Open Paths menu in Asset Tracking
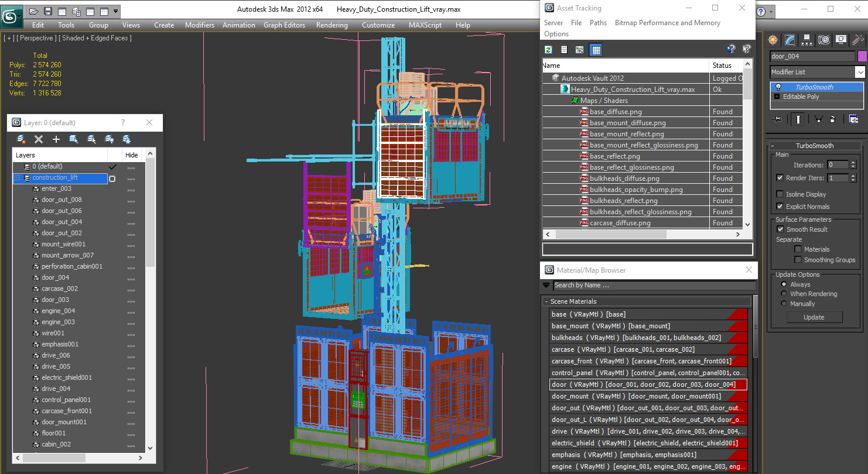 click(598, 23)
